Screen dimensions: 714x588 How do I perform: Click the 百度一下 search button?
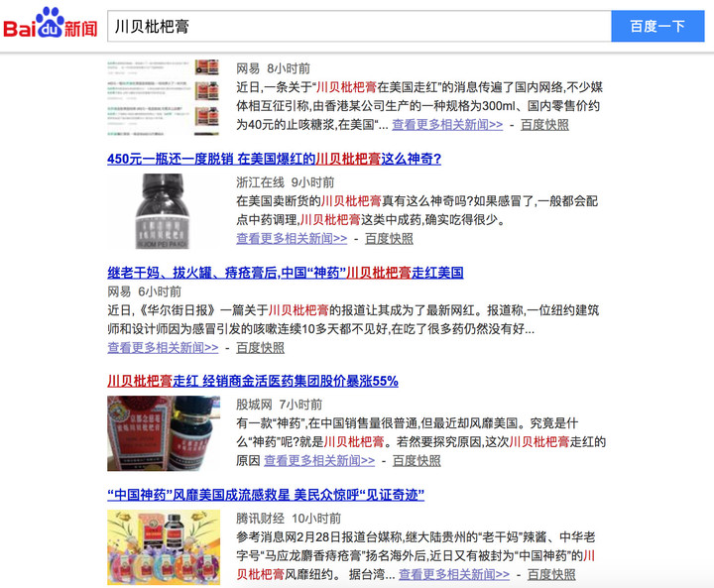tap(657, 27)
